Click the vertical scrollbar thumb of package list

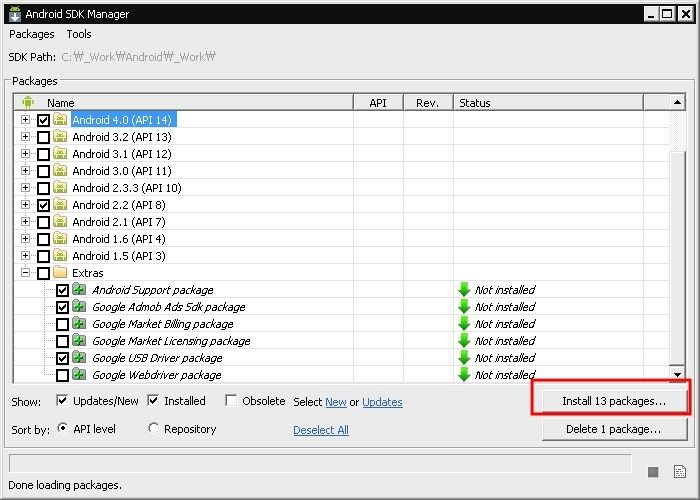click(x=677, y=258)
